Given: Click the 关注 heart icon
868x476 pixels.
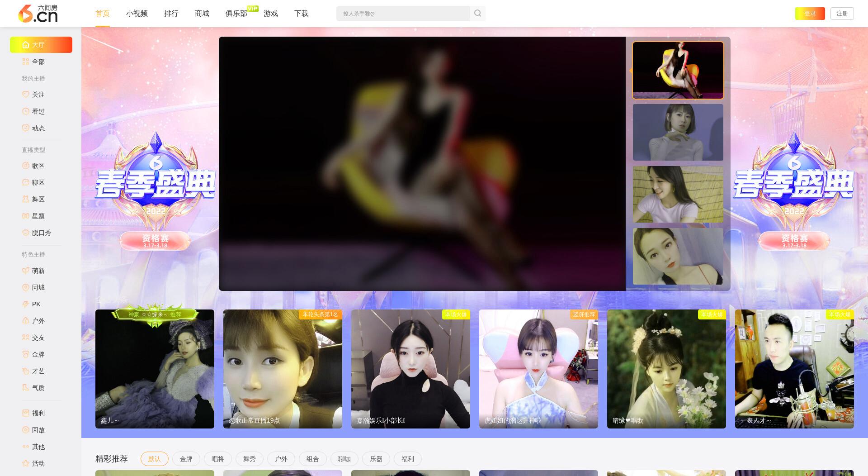Looking at the screenshot, I should [26, 95].
